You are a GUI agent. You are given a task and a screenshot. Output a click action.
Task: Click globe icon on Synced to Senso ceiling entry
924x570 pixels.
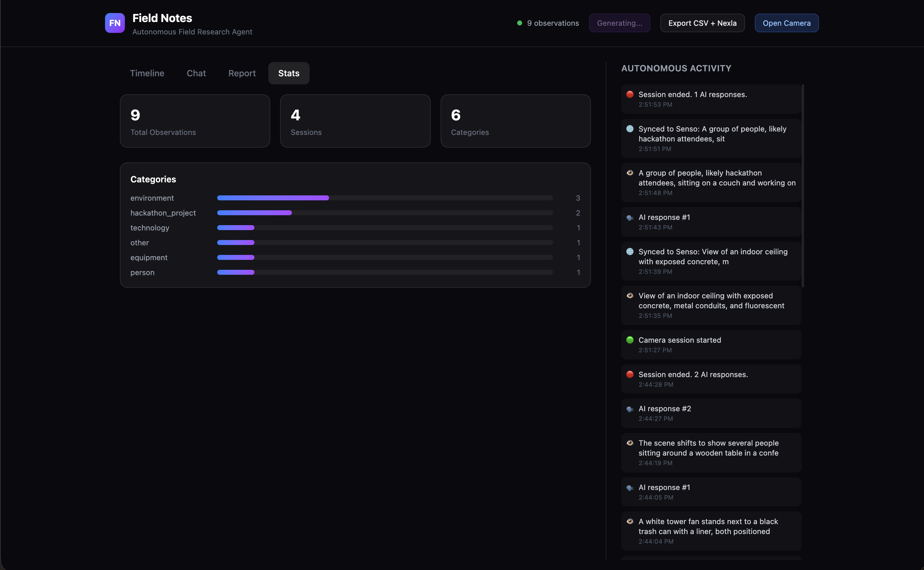tap(629, 252)
